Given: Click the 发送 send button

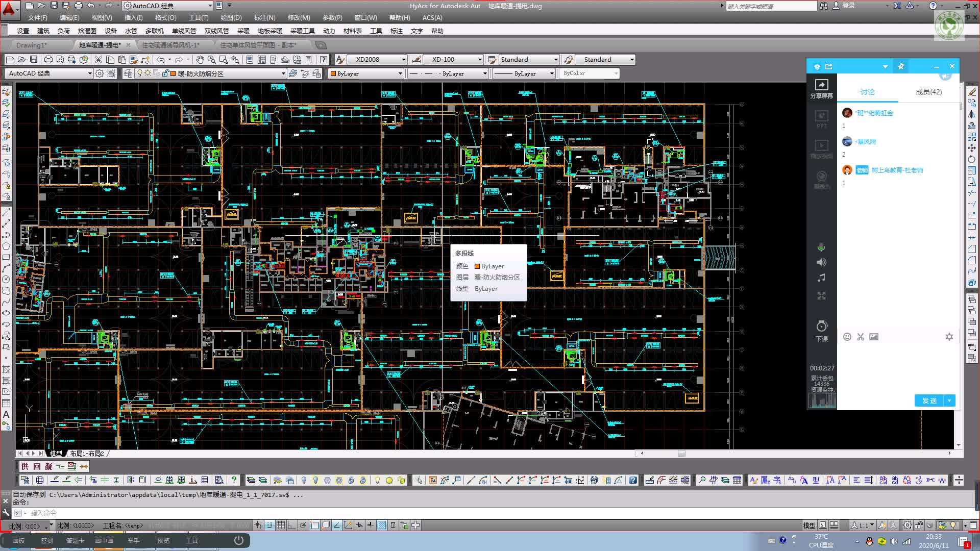Looking at the screenshot, I should coord(929,400).
